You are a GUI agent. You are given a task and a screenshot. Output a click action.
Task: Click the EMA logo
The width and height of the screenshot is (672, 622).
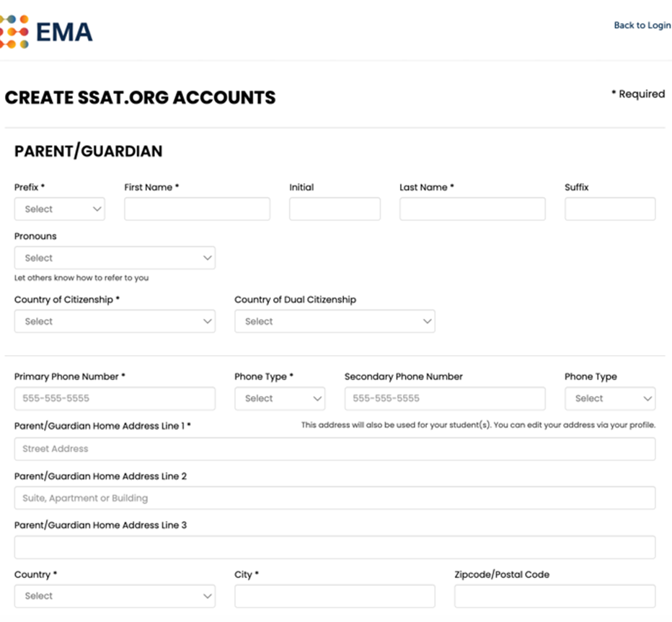[x=46, y=32]
